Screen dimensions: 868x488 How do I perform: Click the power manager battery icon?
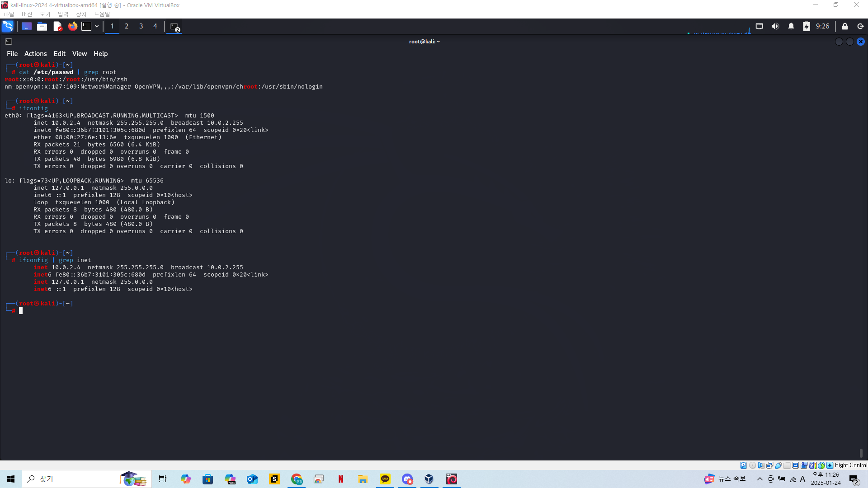806,26
